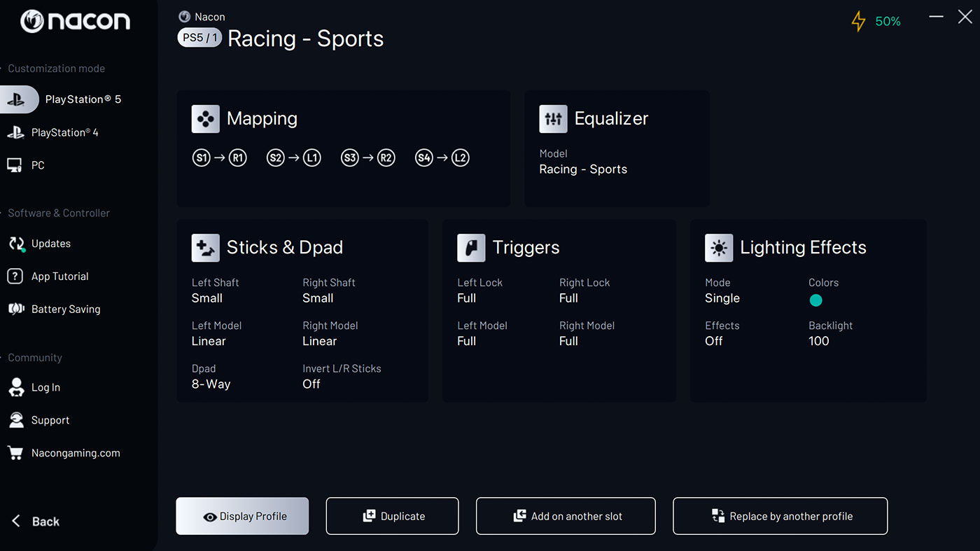980x551 pixels.
Task: Click the PC monitor icon
Action: click(15, 165)
